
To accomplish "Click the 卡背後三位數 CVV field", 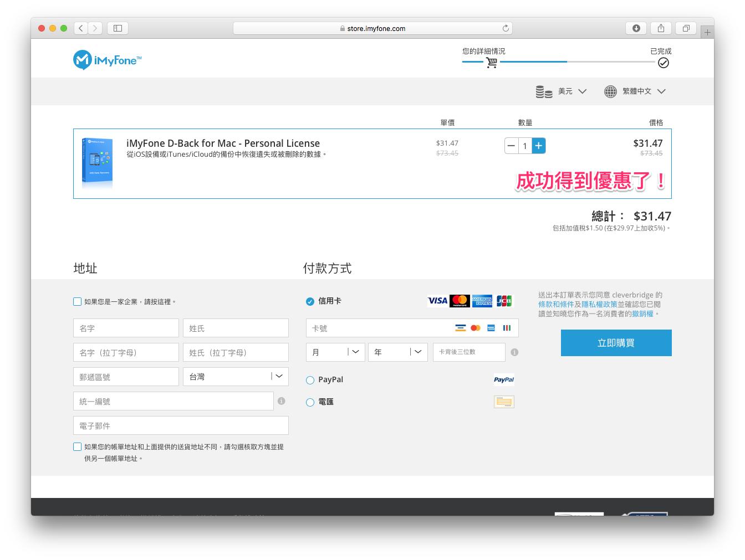I will tap(469, 352).
